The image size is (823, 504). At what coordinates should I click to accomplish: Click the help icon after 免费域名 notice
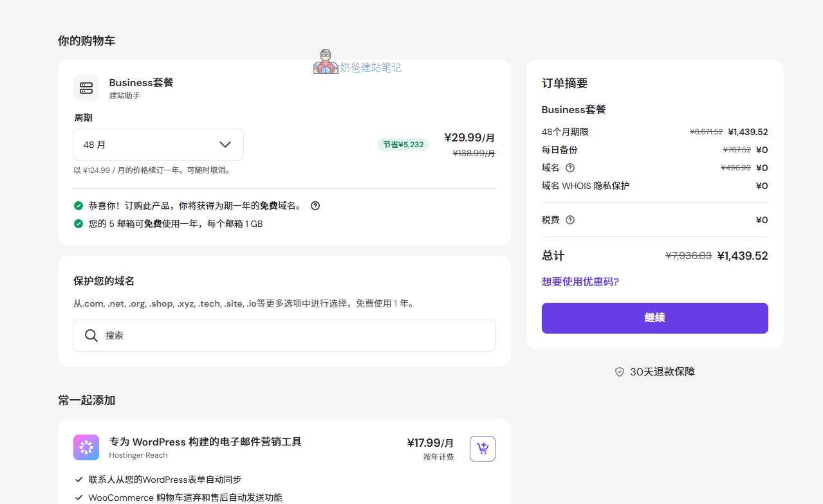coord(315,206)
